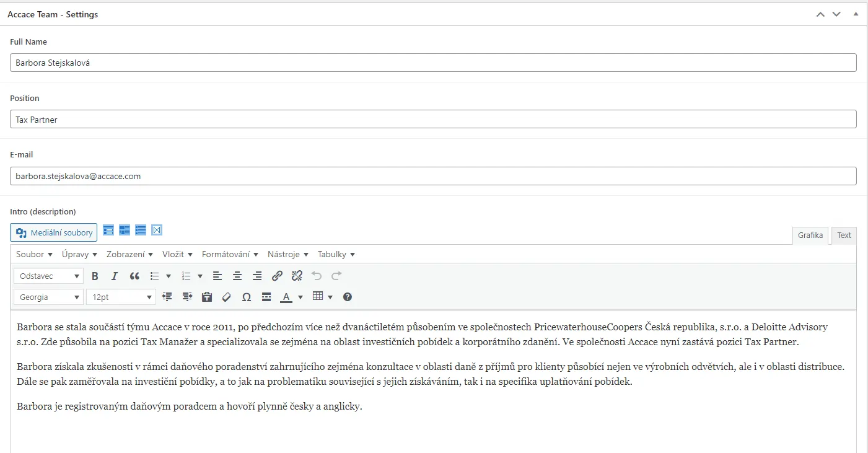The height and width of the screenshot is (453, 868).
Task: Center align the text
Action: point(237,276)
